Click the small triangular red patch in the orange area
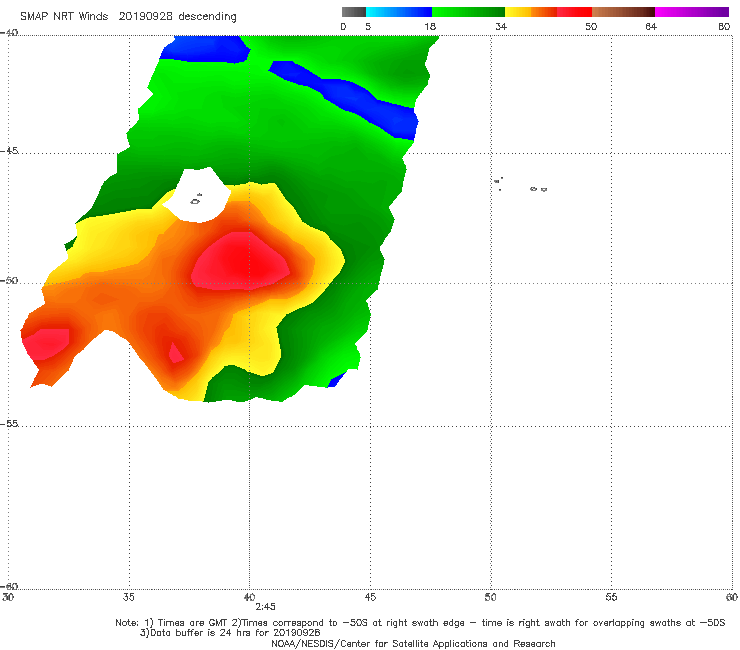Screen dimensions: 740x650 coord(176,353)
